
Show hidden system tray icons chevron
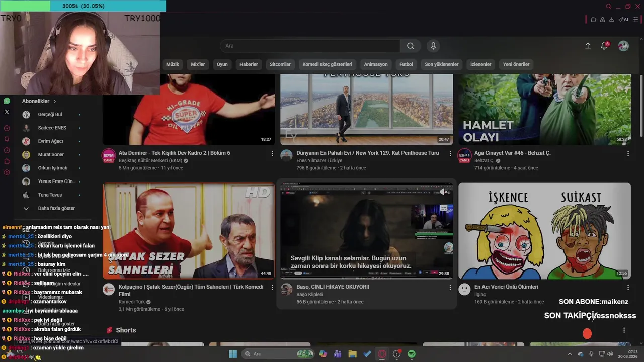[570, 354]
